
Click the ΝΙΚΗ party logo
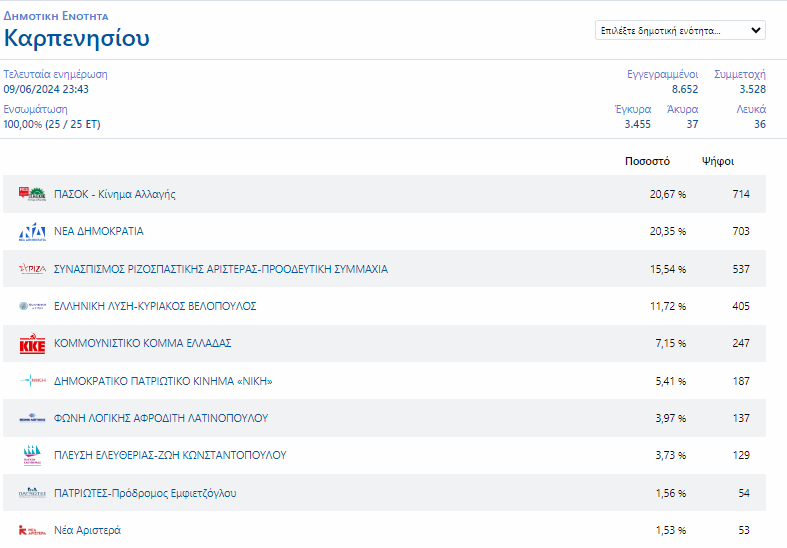pyautogui.click(x=32, y=381)
